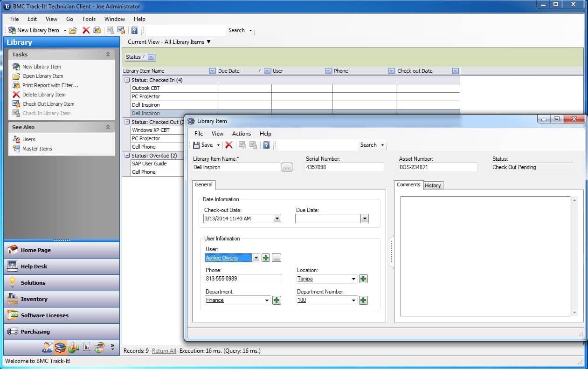Image resolution: width=588 pixels, height=369 pixels.
Task: Click the main toolbar search box
Action: pyautogui.click(x=186, y=30)
